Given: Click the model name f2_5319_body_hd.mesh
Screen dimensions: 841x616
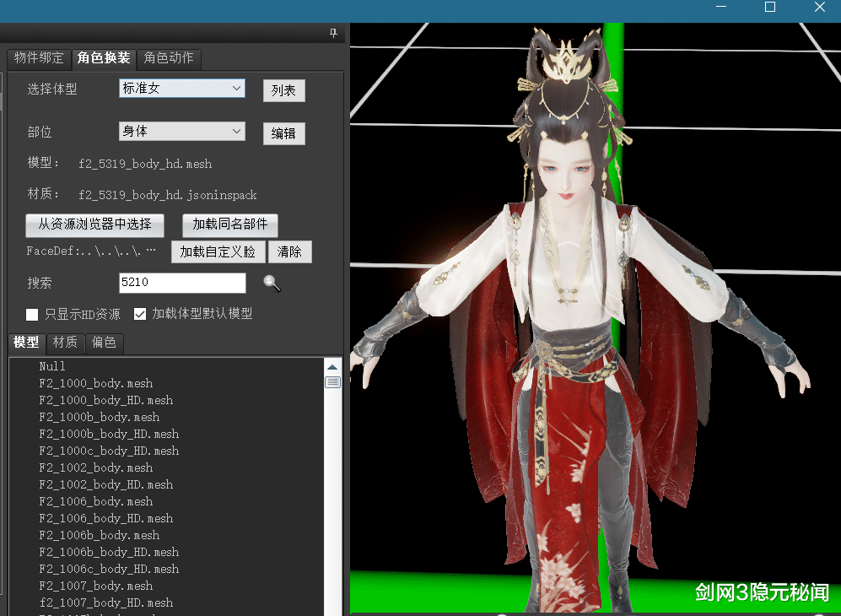Looking at the screenshot, I should pyautogui.click(x=145, y=165).
